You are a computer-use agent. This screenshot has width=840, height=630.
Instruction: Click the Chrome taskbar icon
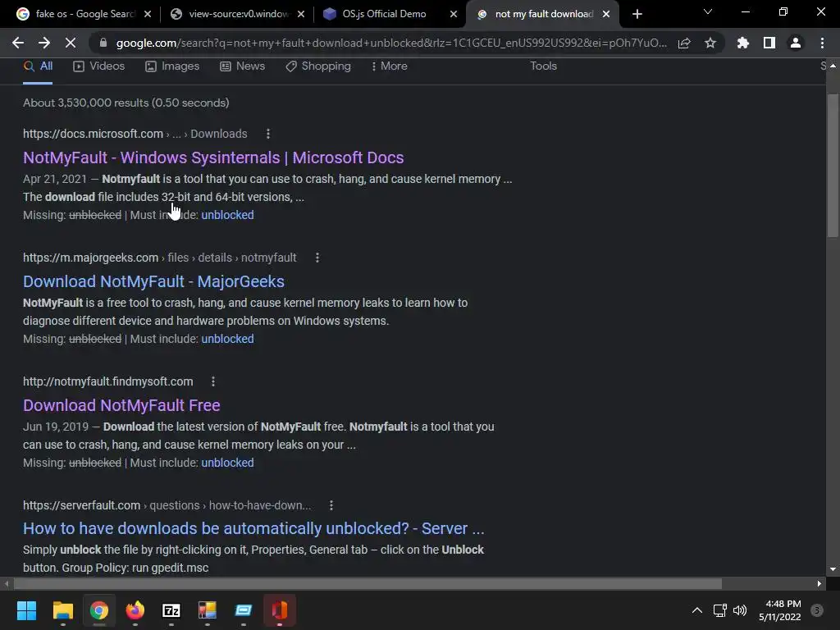(99, 610)
